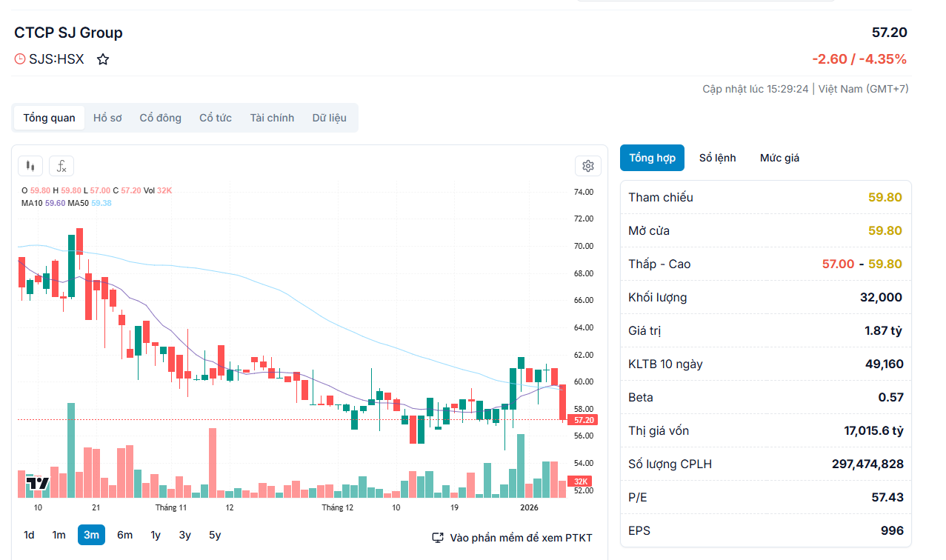Switch to the "Mức giá" tab
This screenshot has height=560, width=946.
779,157
